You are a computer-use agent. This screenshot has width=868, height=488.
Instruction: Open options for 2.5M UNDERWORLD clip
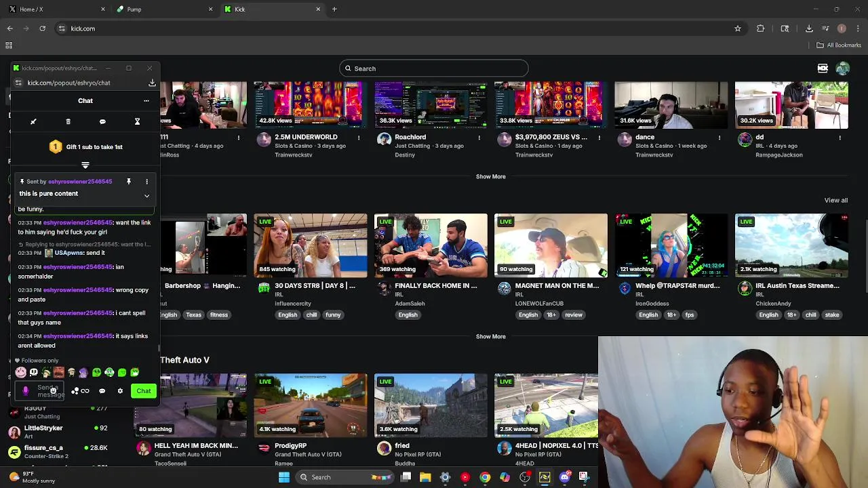click(359, 138)
